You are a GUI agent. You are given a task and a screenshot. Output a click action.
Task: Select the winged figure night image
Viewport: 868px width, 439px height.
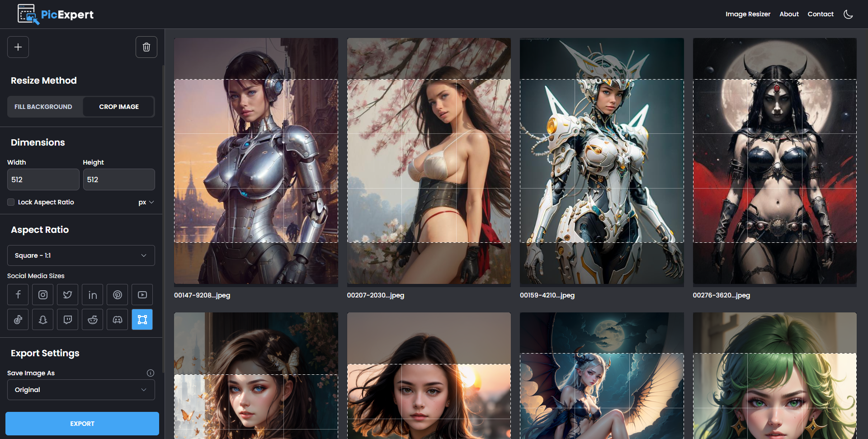tap(602, 376)
